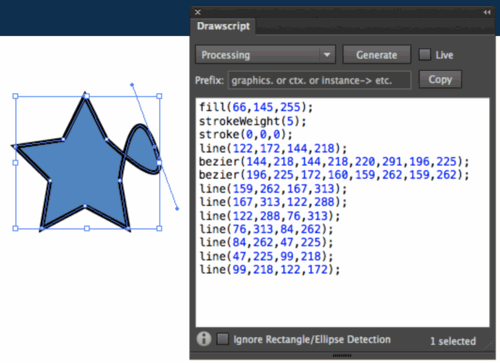Click the left-middle bounding box handle
The image size is (500, 363).
pos(15,162)
